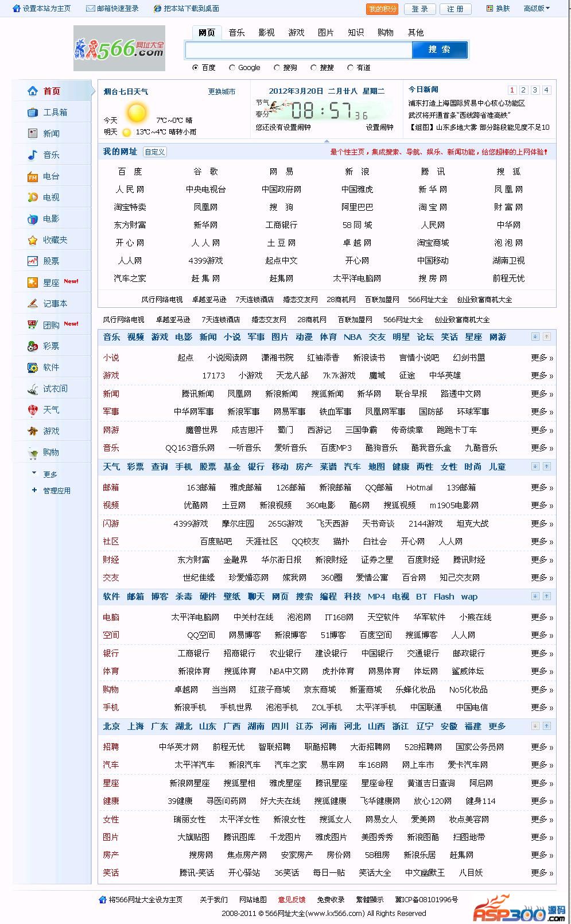Click the 意见反馈 footer link
The width and height of the screenshot is (571, 924).
pos(292,899)
